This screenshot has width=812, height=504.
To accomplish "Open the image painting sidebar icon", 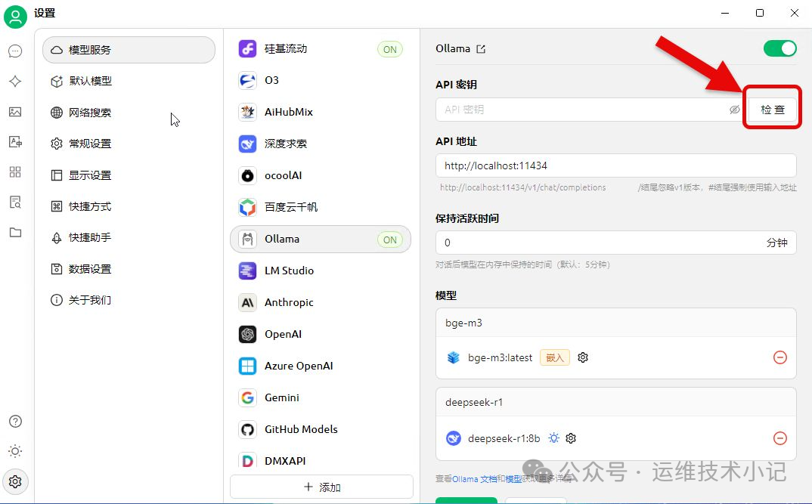I will 15,112.
